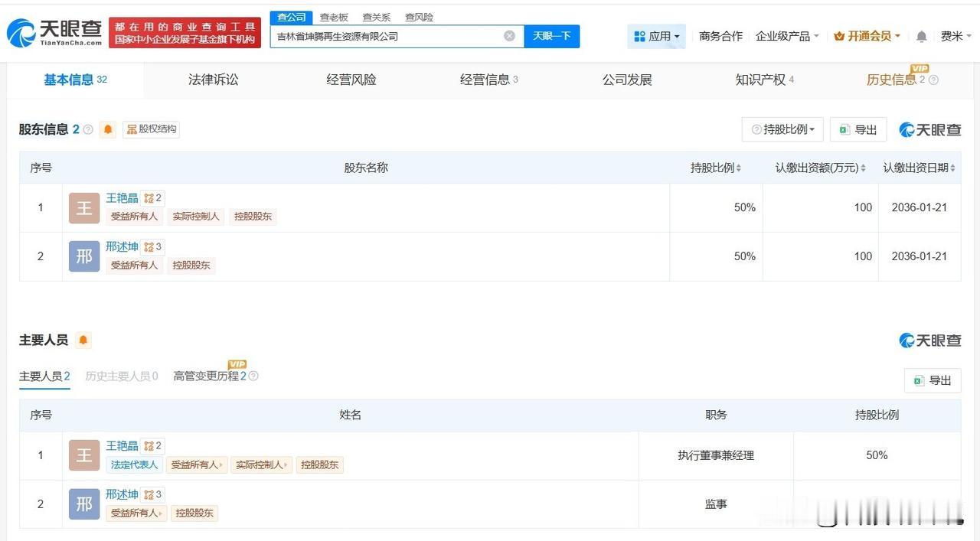Open 邢述坤 name link in shareholder table
This screenshot has height=541, width=980.
click(x=122, y=246)
